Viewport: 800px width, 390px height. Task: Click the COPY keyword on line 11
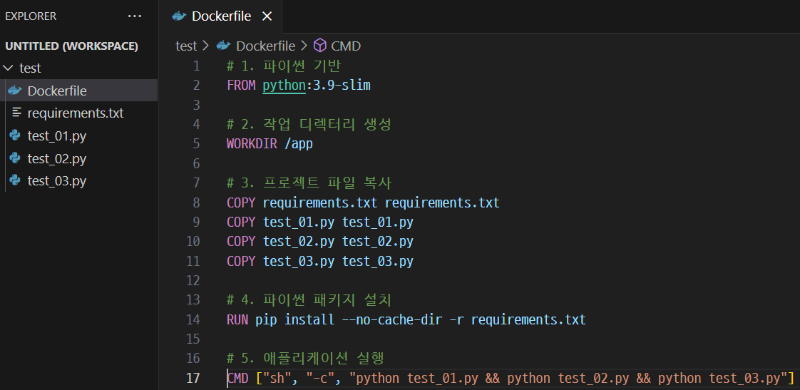point(241,261)
